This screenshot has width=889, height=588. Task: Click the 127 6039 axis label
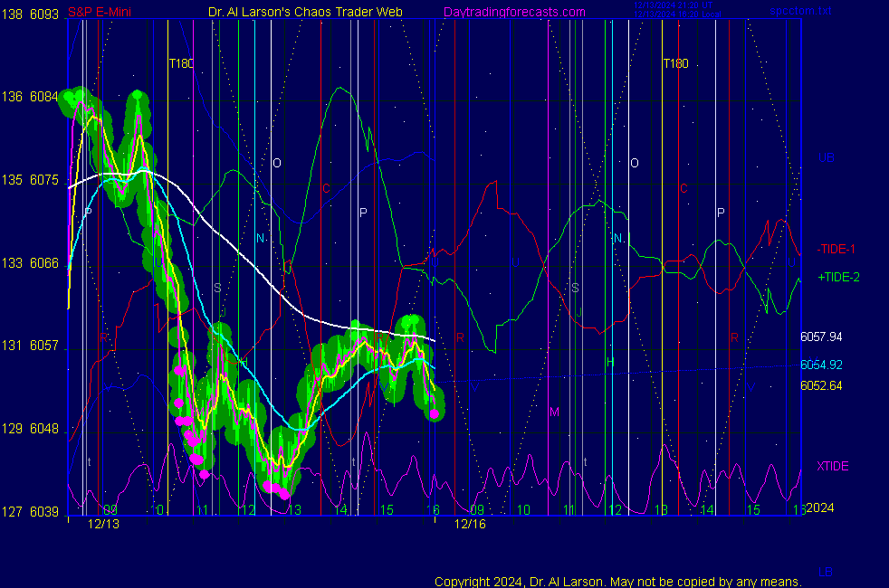30,512
